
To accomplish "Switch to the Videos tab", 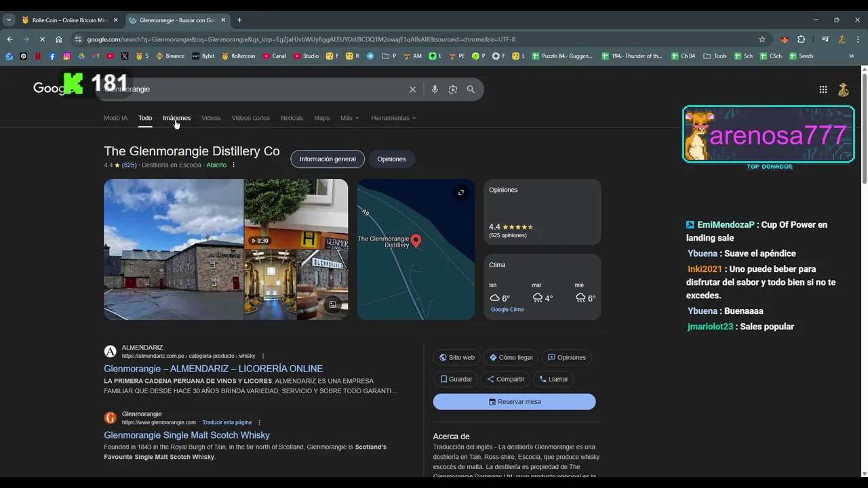I will 211,118.
